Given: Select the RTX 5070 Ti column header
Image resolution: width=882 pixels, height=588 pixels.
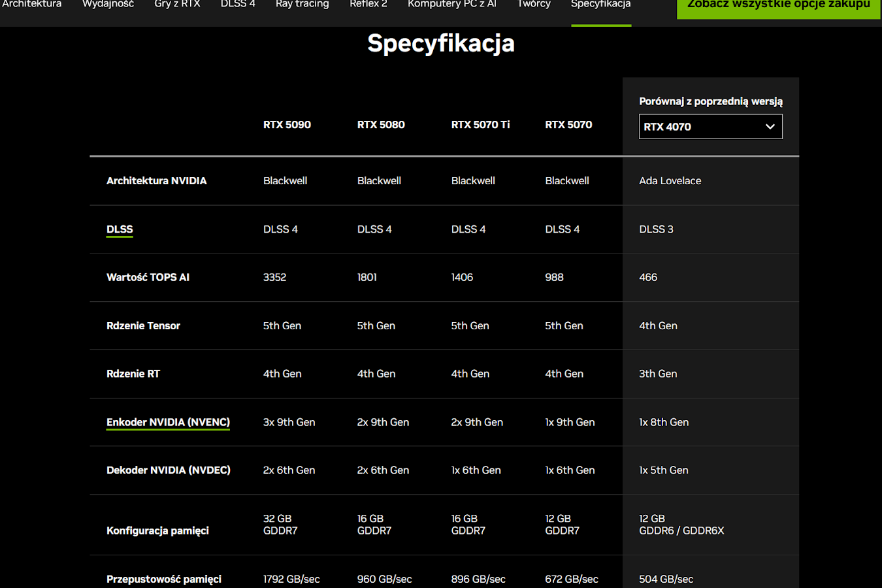Looking at the screenshot, I should [x=480, y=125].
